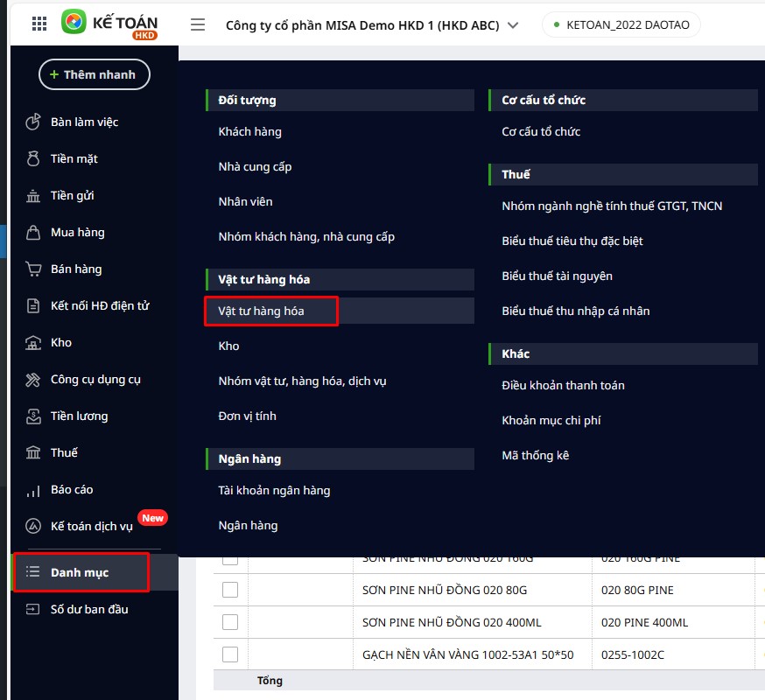Tick checkbox for SƠN PINE NHŨ ĐỒNG 020 400ML
This screenshot has width=765, height=700.
click(230, 622)
